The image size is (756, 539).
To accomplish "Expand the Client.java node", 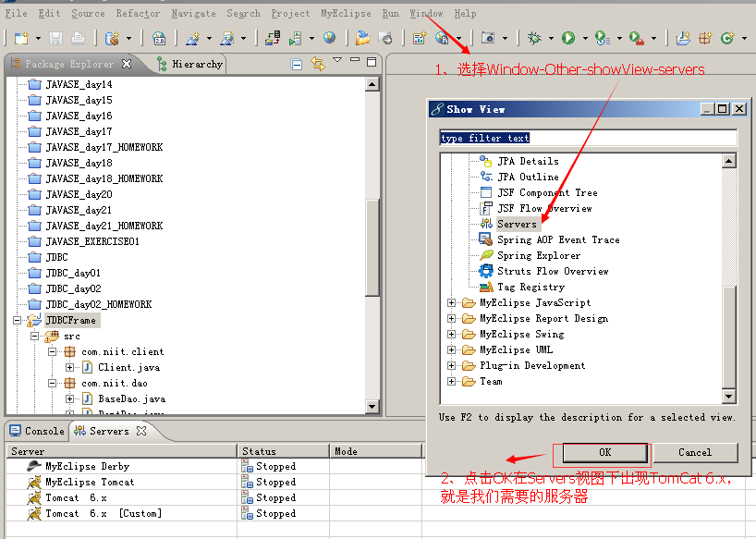I will tap(70, 367).
